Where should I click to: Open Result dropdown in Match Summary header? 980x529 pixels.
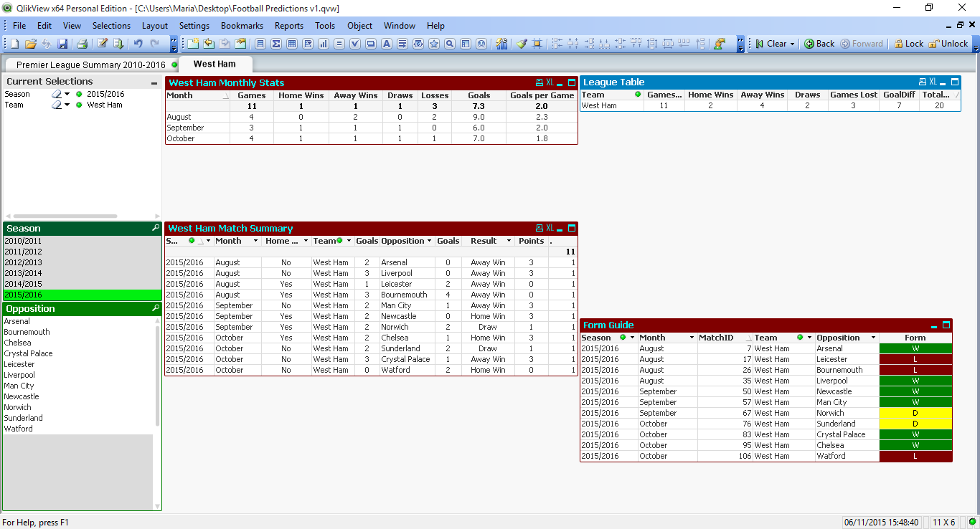tap(509, 241)
